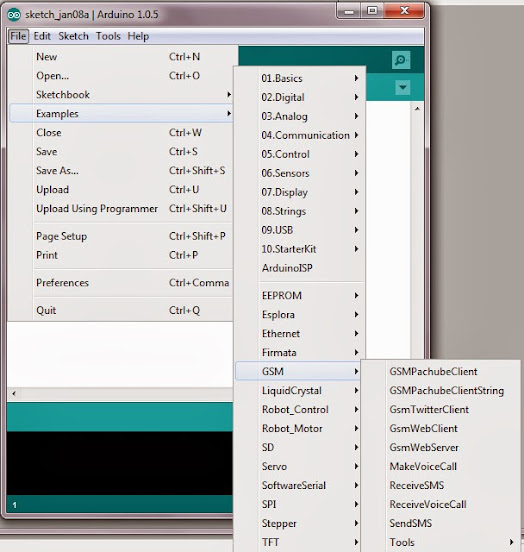Screen dimensions: 524x552
Task: Load the SendSMS example
Action: [x=440, y=524]
